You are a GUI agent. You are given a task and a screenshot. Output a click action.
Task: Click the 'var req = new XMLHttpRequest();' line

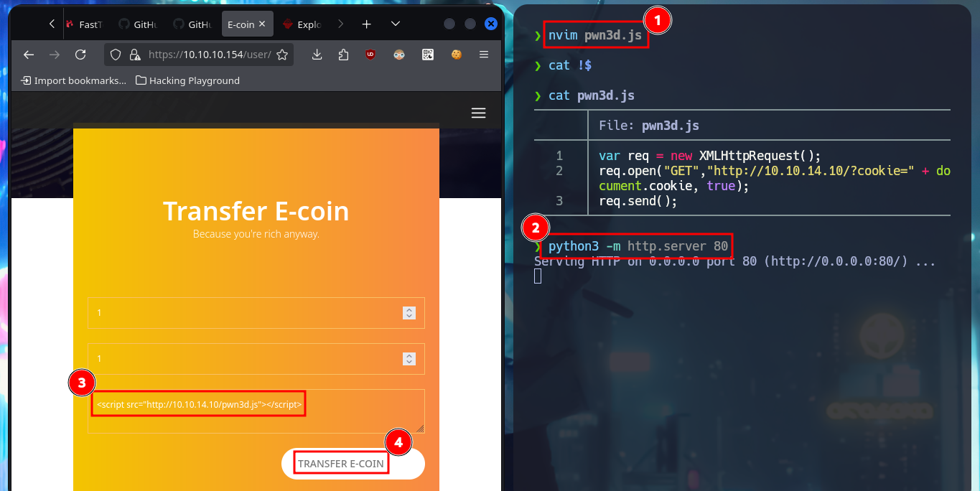[x=709, y=156]
